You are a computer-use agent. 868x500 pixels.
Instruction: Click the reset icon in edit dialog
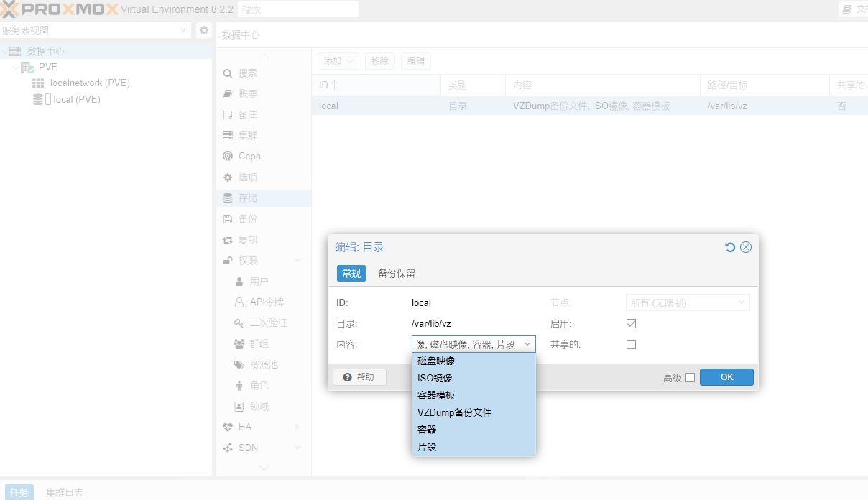click(730, 247)
